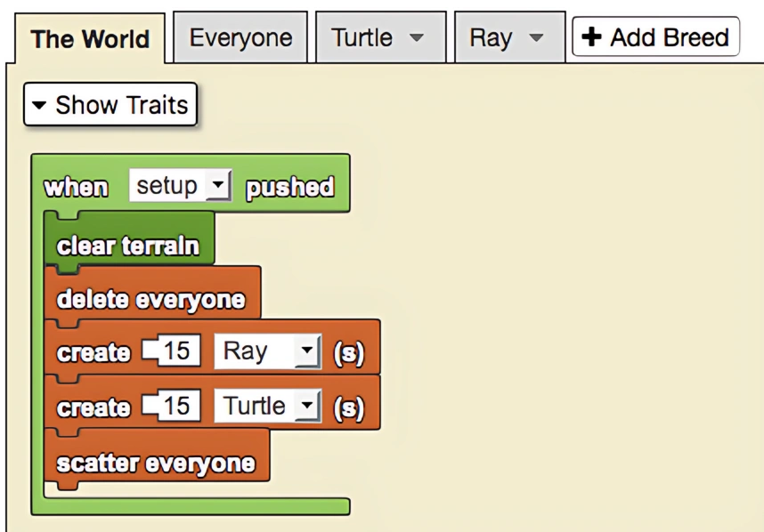Expand the Show Traits panel

pyautogui.click(x=110, y=105)
